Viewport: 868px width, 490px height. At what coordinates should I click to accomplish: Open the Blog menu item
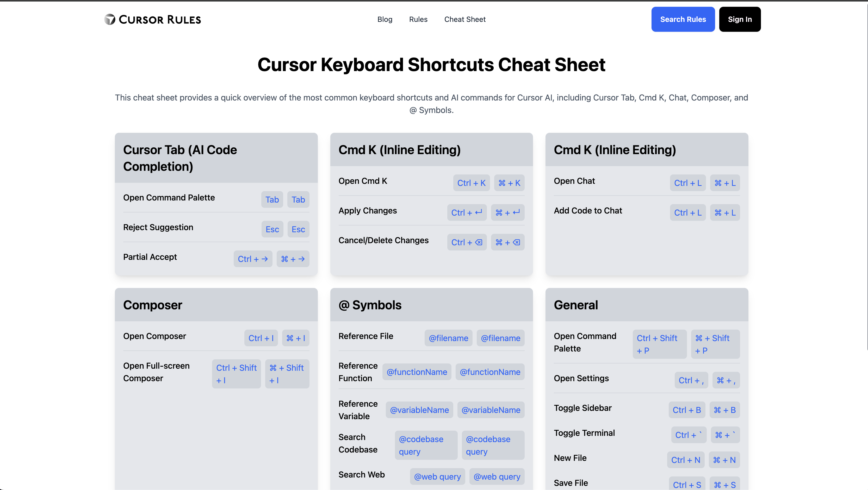[x=385, y=19]
